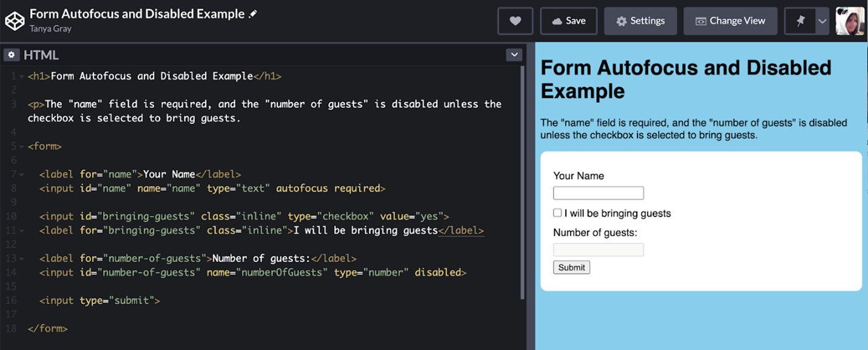
Task: Click the Submit button in the preview
Action: [x=571, y=267]
